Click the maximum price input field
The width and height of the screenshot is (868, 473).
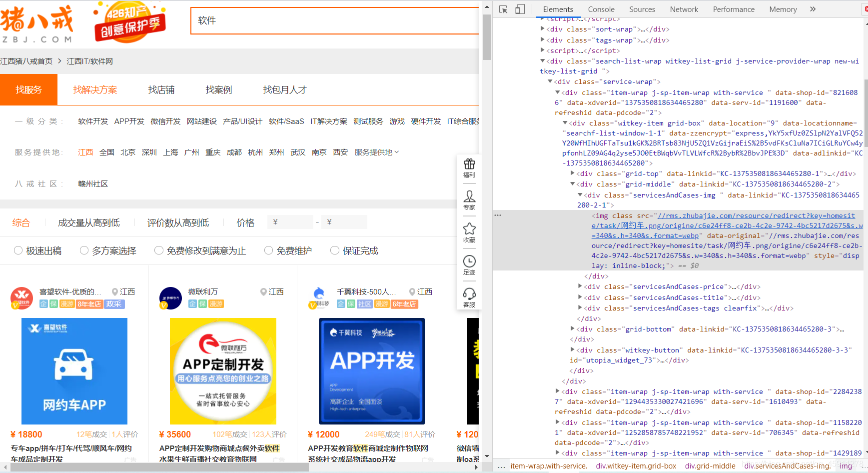[344, 222]
